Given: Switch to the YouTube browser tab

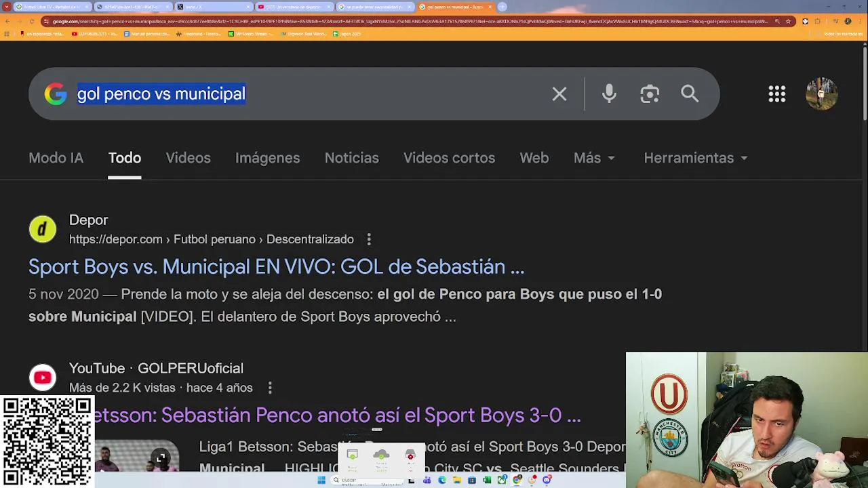Looking at the screenshot, I should pyautogui.click(x=294, y=7).
